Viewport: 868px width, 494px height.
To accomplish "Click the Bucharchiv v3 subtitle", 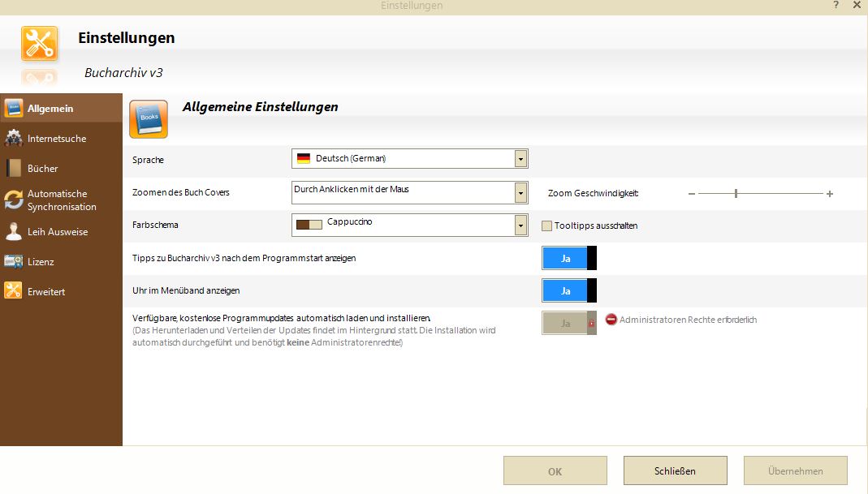I will [123, 72].
